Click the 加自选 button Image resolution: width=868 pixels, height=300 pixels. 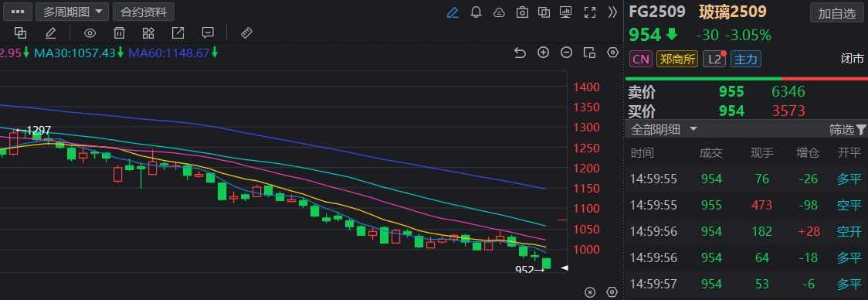click(836, 14)
